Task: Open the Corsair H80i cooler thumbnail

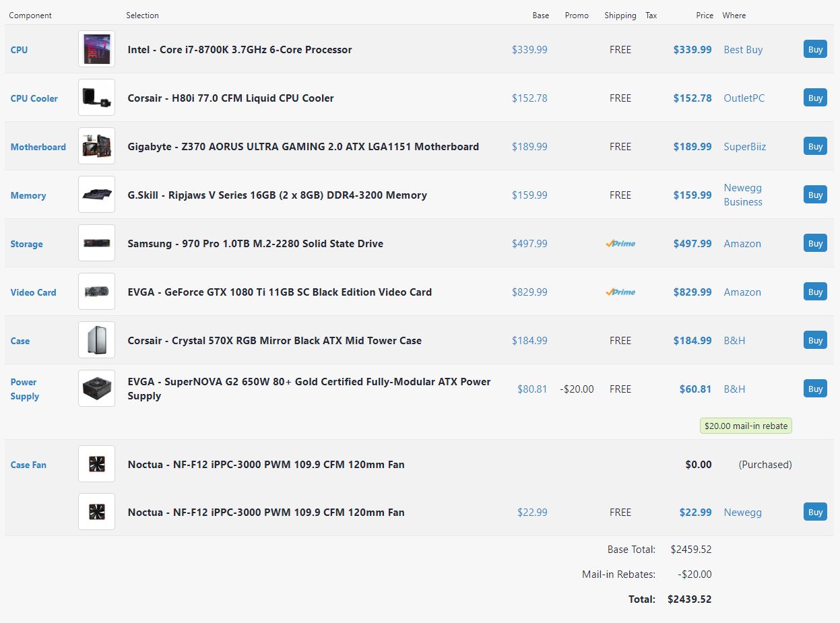Action: 96,98
